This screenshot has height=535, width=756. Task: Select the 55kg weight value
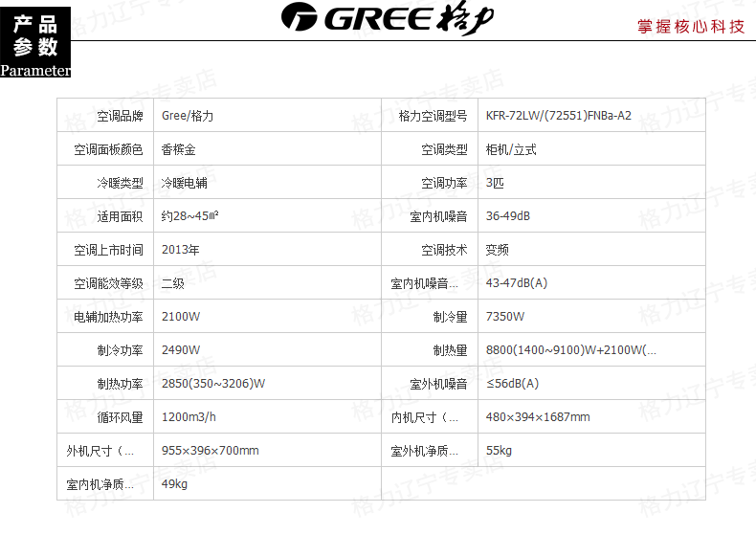tap(499, 451)
